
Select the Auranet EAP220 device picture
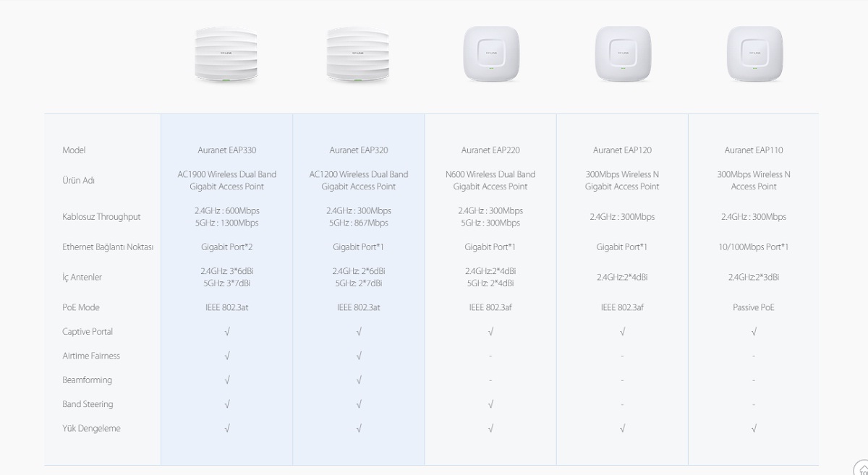click(x=490, y=54)
